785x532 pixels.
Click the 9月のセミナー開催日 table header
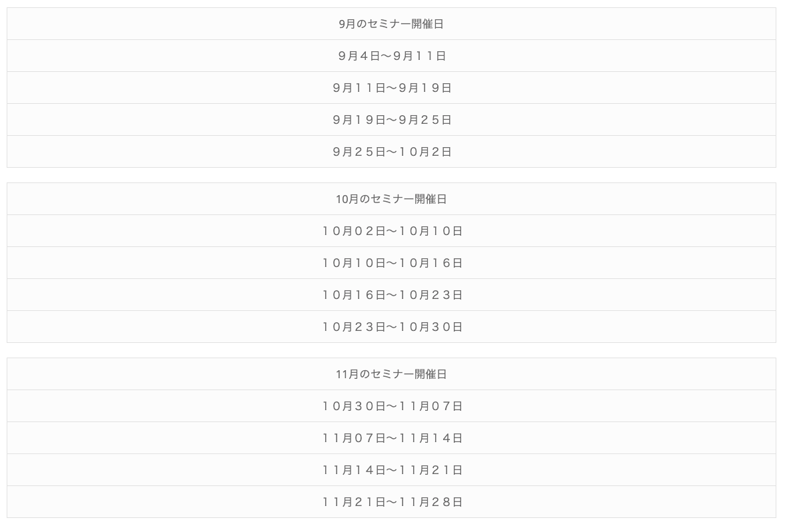click(x=391, y=24)
